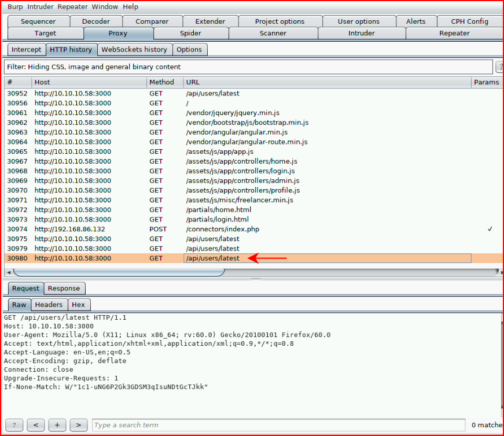
Task: Open the WebSockets history sub-tab
Action: [134, 50]
